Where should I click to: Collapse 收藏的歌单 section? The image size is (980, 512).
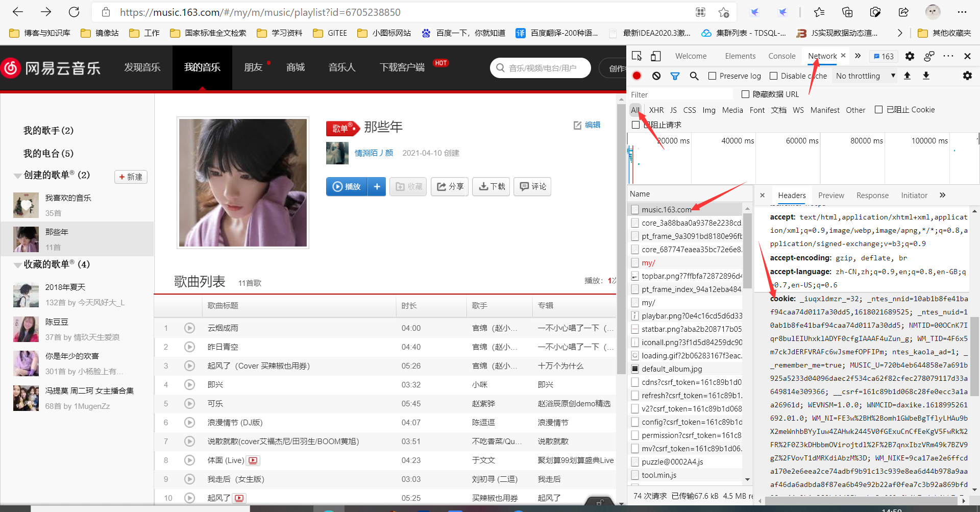point(17,265)
